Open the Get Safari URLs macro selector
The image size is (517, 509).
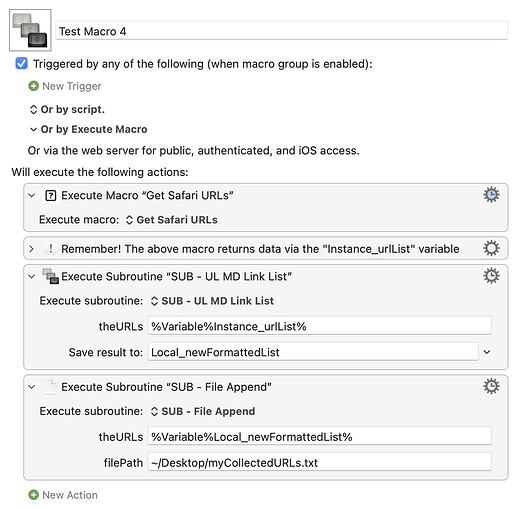[172, 220]
